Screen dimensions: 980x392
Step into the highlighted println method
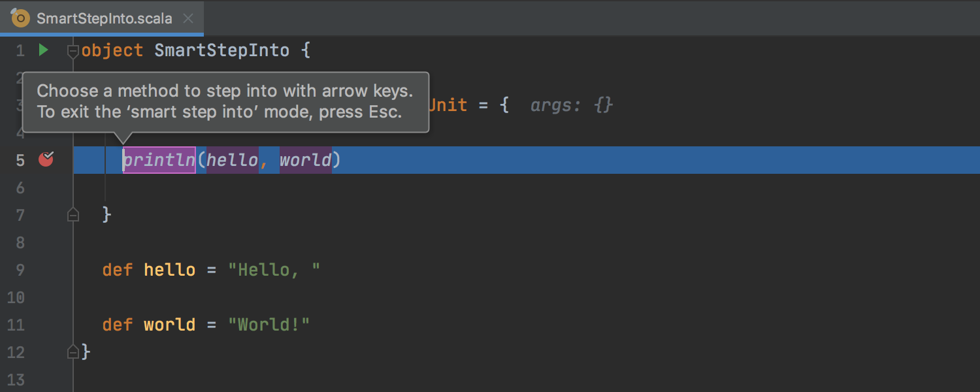point(159,160)
